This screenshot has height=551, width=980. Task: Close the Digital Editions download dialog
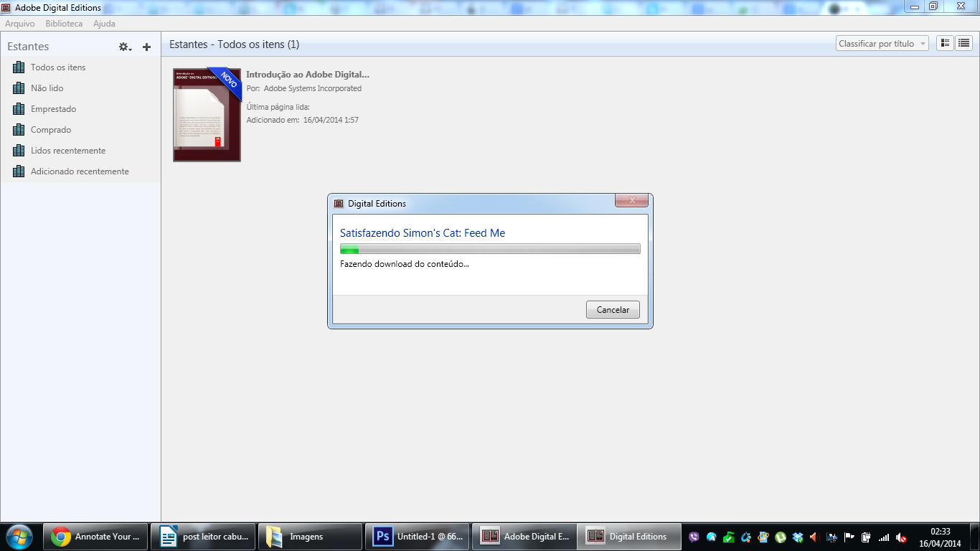click(x=631, y=202)
